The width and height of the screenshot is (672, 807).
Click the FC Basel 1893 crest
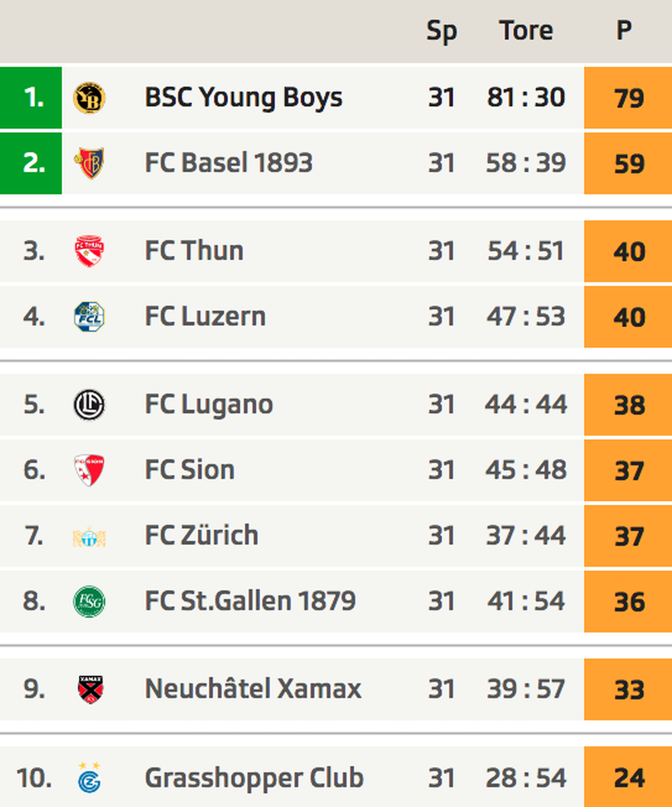tap(89, 163)
